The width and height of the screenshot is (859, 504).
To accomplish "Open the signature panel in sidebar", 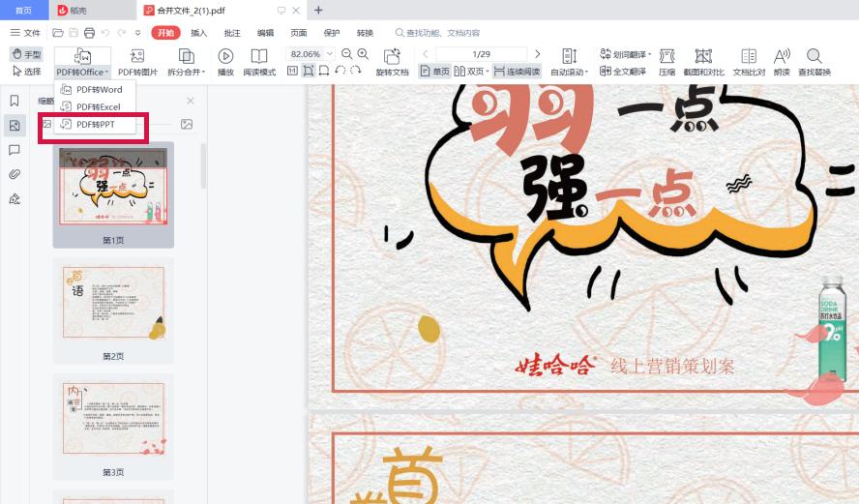I will pos(15,199).
